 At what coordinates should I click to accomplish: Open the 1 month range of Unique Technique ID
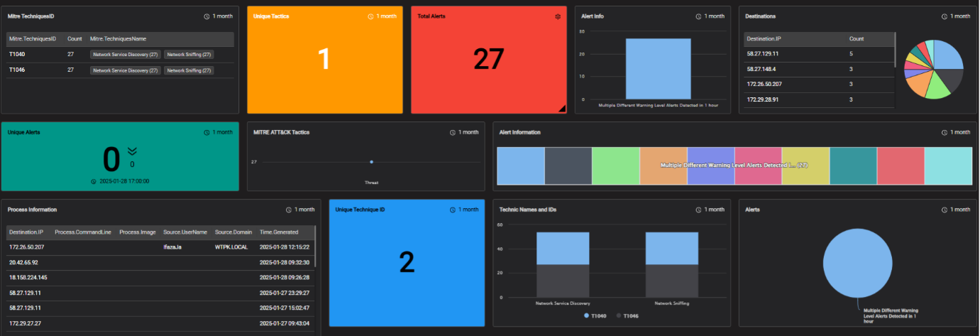468,210
